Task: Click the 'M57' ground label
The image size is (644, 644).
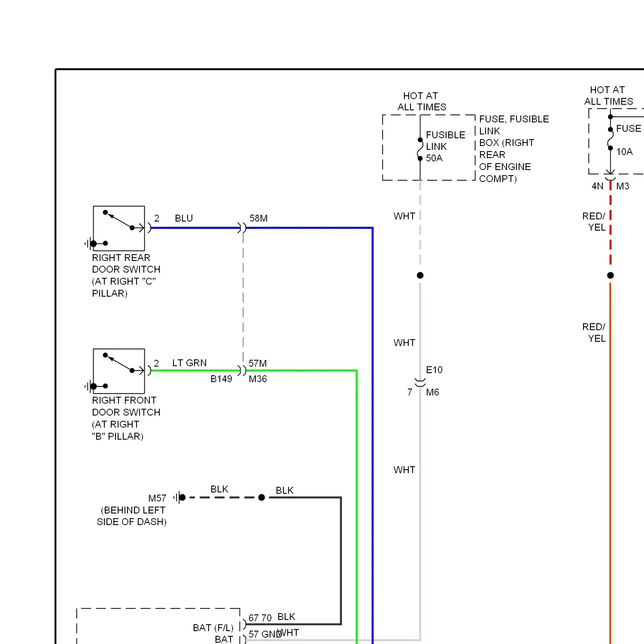Action: click(157, 498)
